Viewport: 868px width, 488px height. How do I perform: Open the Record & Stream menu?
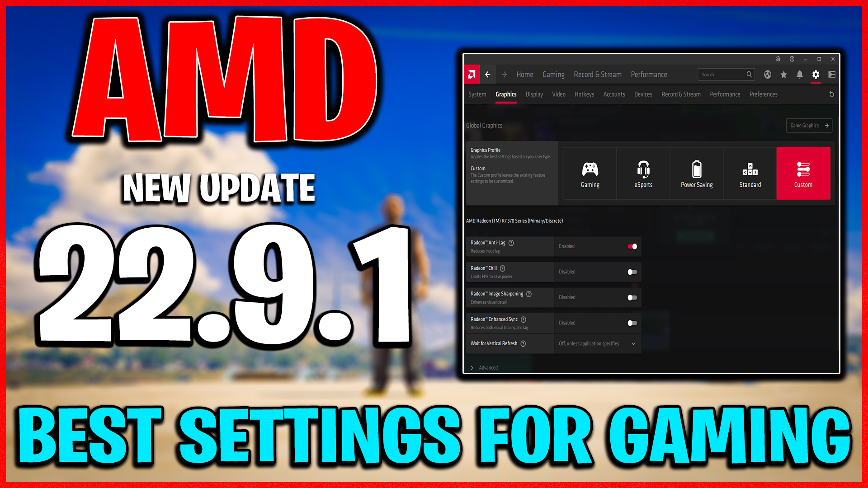pyautogui.click(x=597, y=75)
